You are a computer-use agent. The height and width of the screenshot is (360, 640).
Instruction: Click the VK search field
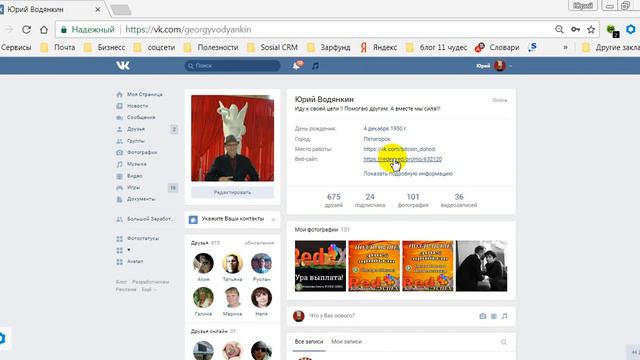(x=232, y=66)
